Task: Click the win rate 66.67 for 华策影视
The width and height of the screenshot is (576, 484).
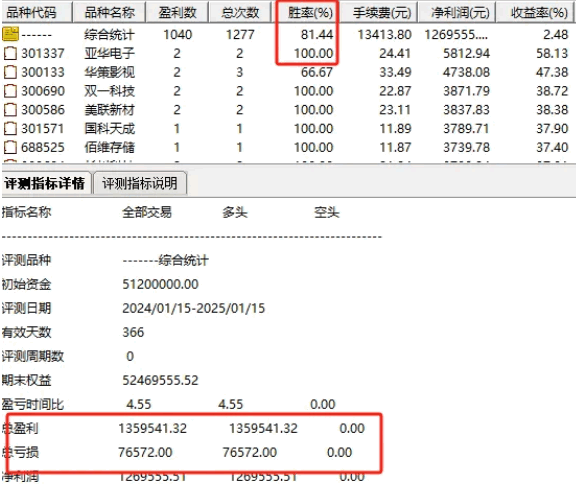Action: point(317,72)
